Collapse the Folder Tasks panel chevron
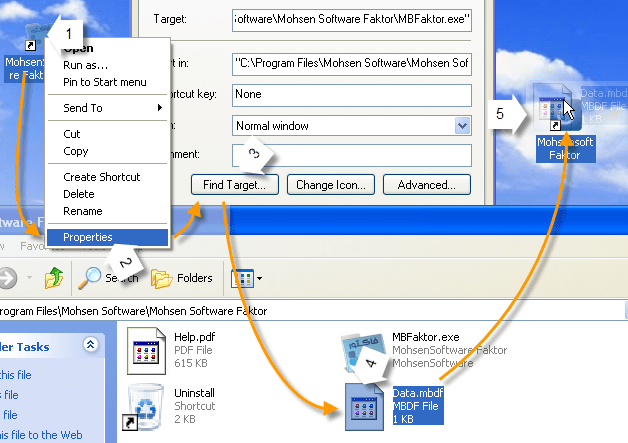The height and width of the screenshot is (443, 628). [91, 345]
